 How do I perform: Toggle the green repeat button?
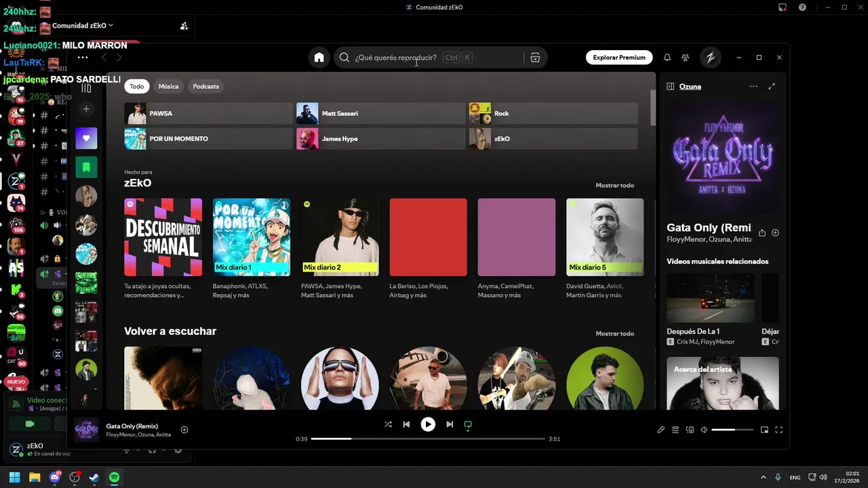click(x=467, y=424)
